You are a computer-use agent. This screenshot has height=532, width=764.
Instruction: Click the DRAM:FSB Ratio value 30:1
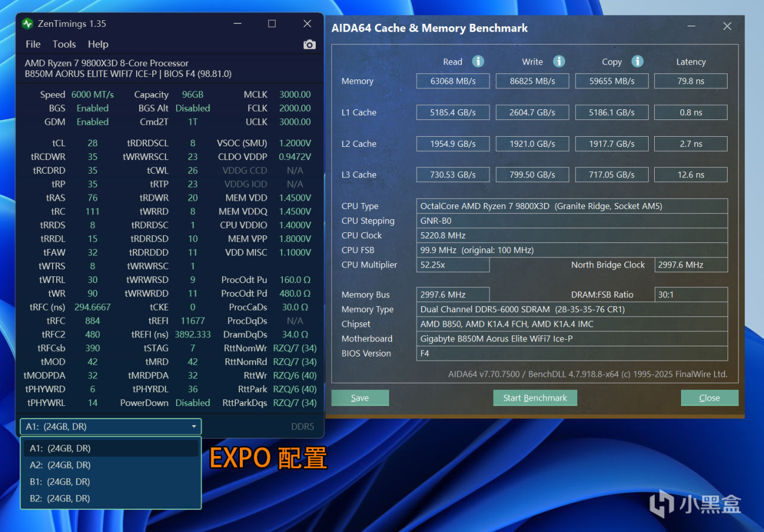point(691,294)
